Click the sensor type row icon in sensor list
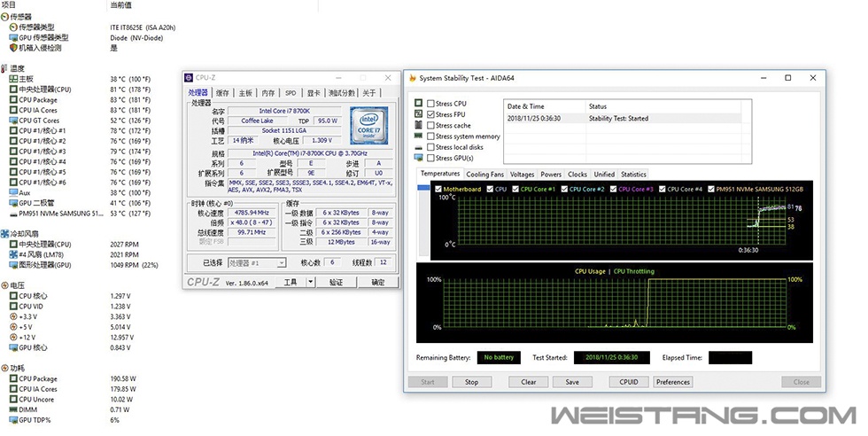 click(x=14, y=27)
